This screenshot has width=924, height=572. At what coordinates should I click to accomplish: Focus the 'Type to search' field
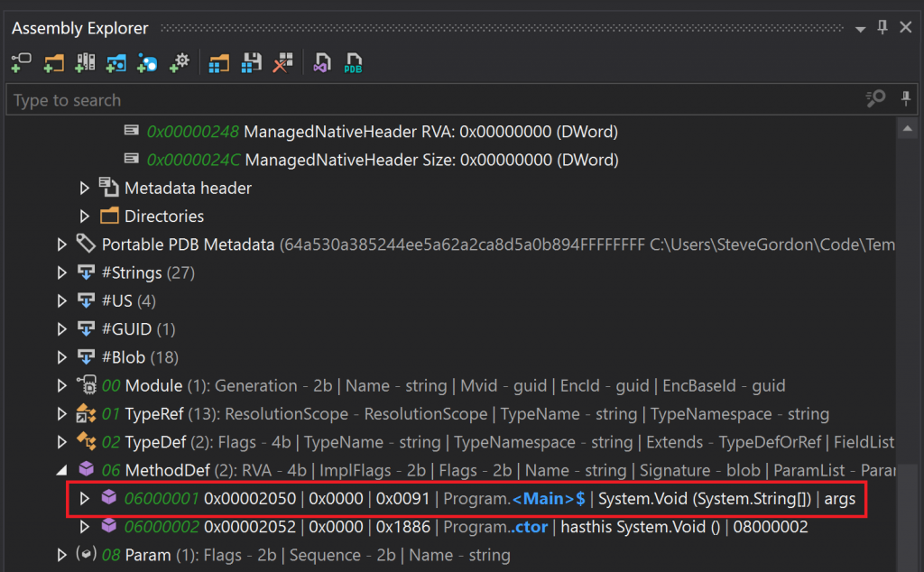tap(436, 99)
